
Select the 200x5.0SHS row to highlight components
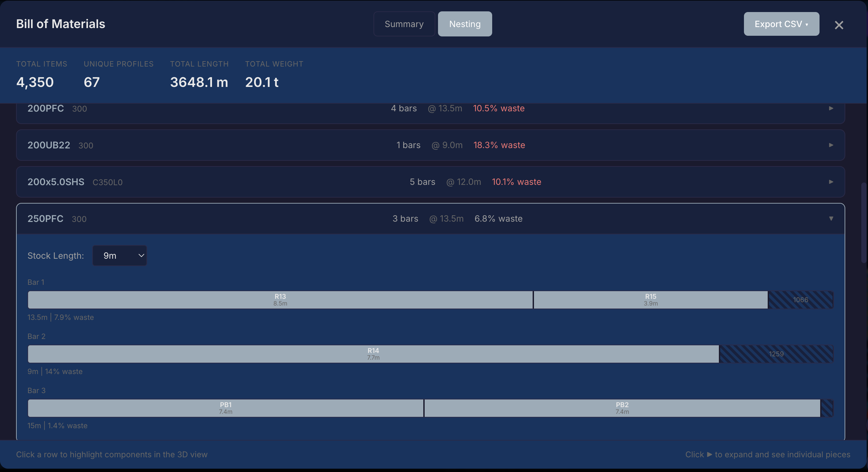point(269,182)
